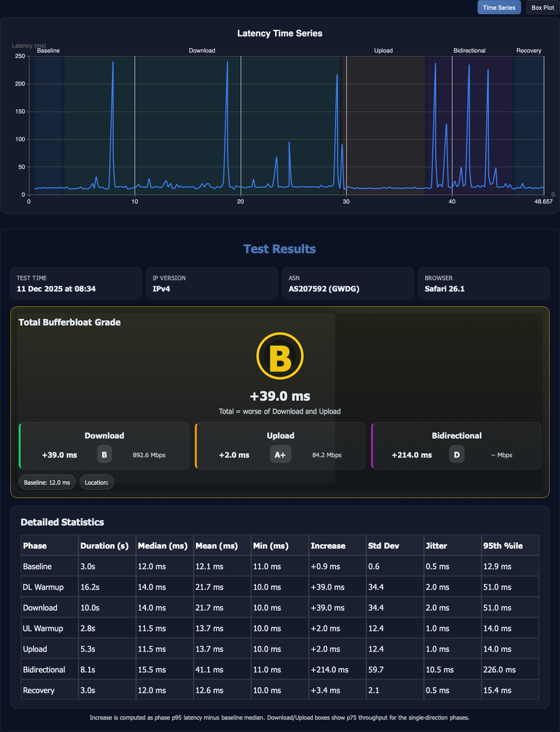Viewport: 560px width, 732px height.
Task: Click the 84.2 Mbps upload throughput
Action: (327, 455)
